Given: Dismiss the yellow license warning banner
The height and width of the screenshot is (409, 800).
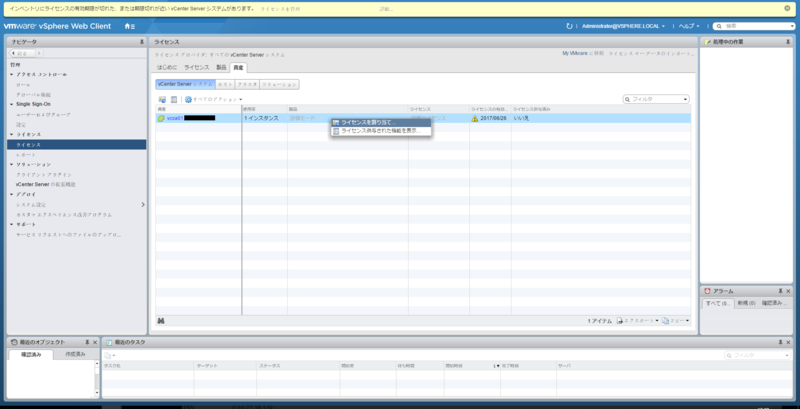Looking at the screenshot, I should tap(787, 8).
